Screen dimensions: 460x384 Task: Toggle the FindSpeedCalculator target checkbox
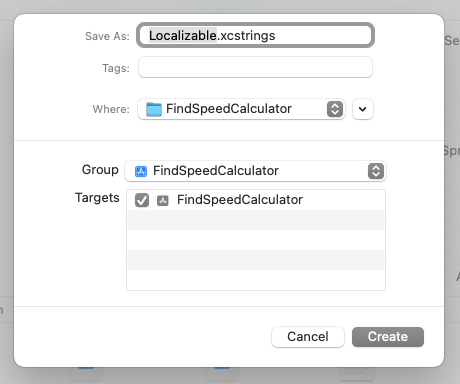click(142, 200)
